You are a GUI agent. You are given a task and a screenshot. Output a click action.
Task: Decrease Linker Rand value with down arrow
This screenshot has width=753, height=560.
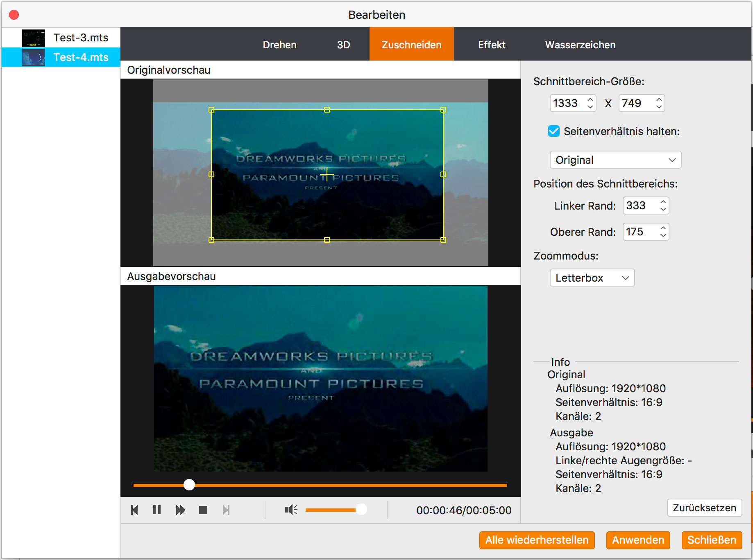point(663,209)
